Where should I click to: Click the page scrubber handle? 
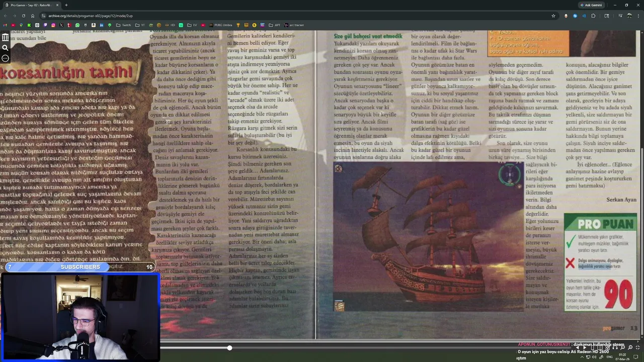tap(229, 348)
